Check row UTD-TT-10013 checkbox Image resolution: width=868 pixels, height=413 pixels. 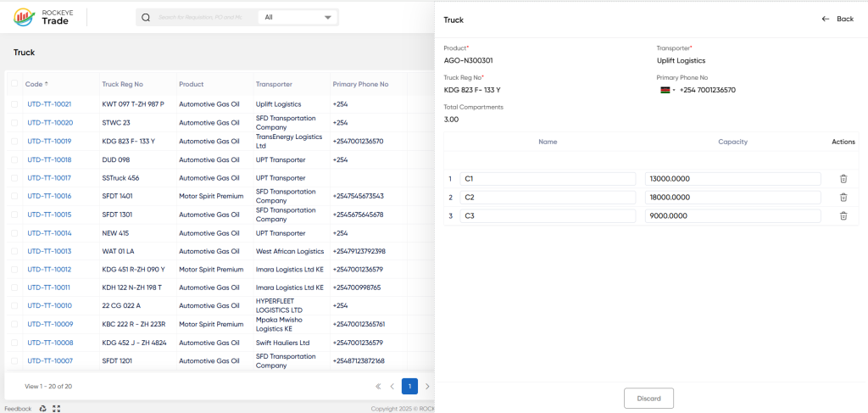[14, 251]
